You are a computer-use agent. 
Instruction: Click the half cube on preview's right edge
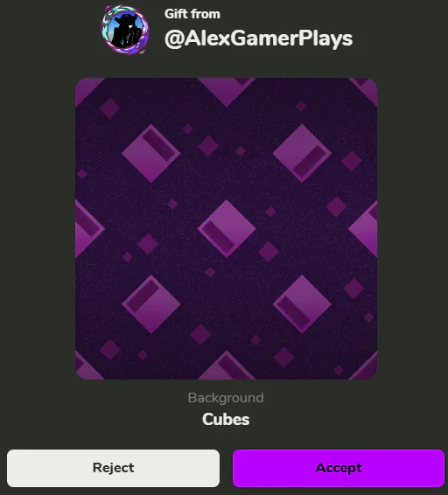tap(366, 228)
